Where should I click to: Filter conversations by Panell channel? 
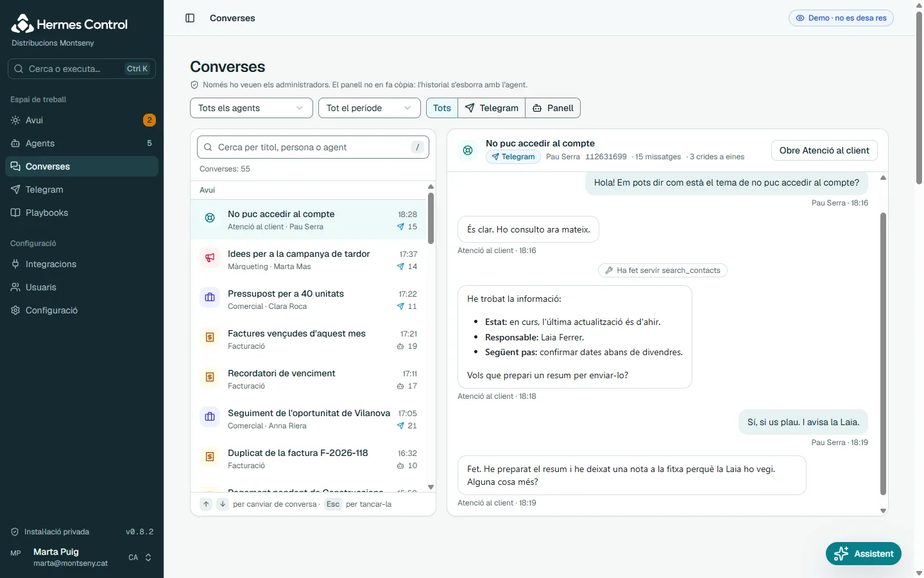click(552, 108)
